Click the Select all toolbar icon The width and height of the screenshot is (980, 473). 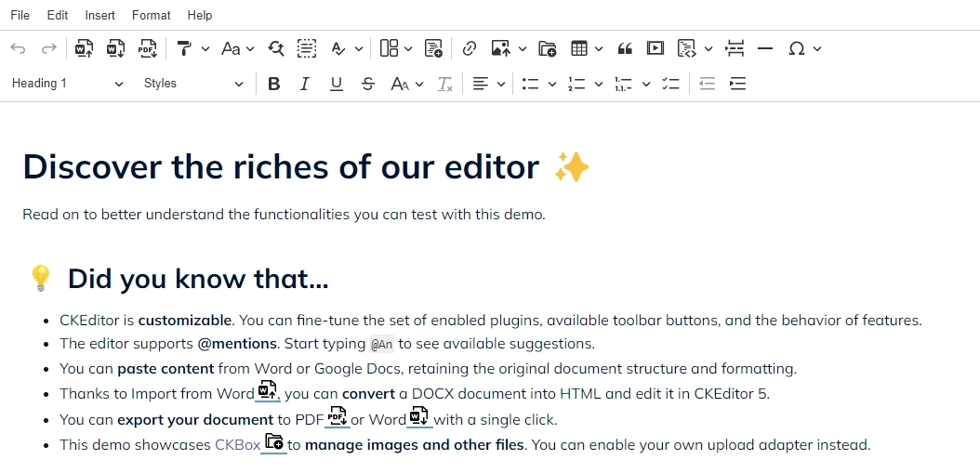tap(306, 48)
